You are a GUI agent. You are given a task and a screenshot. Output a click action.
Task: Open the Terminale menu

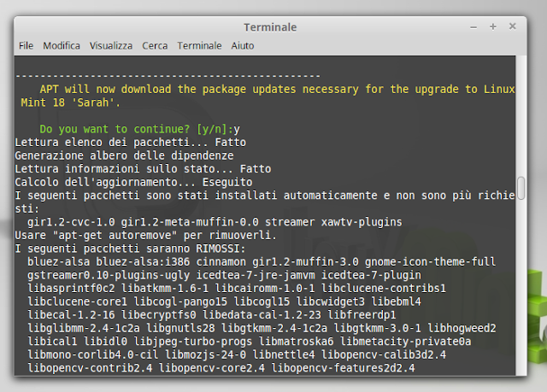tap(199, 45)
